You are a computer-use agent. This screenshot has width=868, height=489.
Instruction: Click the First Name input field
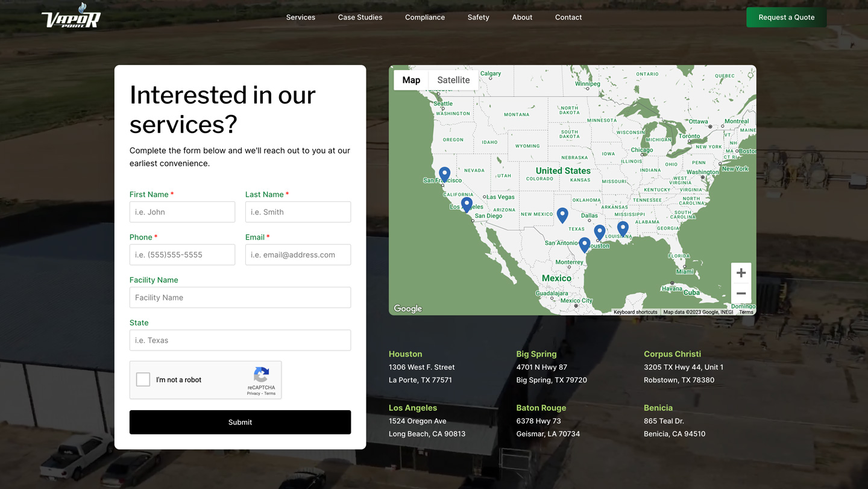[x=182, y=211]
